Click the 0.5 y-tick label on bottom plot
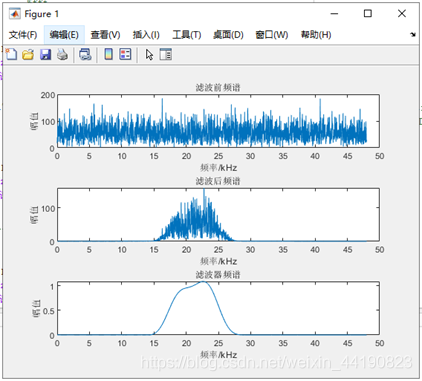Image resolution: width=422 pixels, height=381 pixels. coord(49,312)
